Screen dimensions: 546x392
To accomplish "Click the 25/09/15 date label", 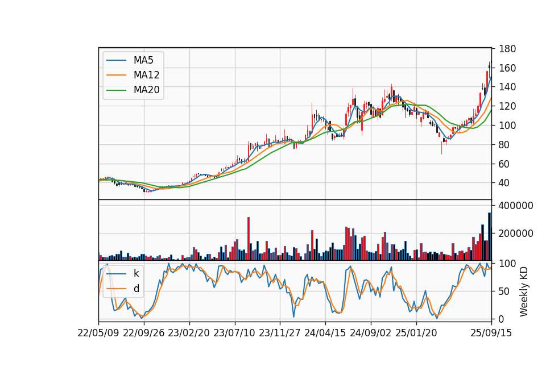I will 491,333.
